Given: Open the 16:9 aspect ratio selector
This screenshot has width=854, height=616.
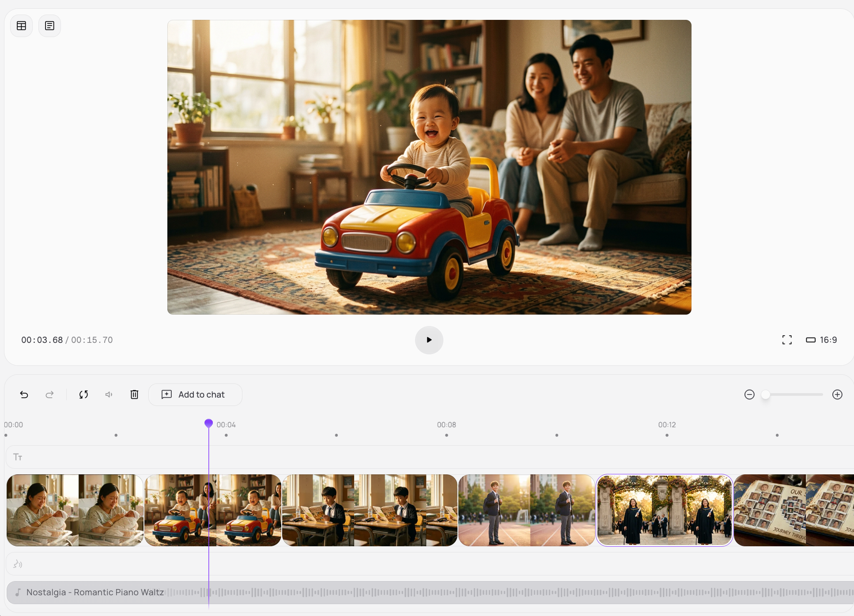Looking at the screenshot, I should pos(821,340).
